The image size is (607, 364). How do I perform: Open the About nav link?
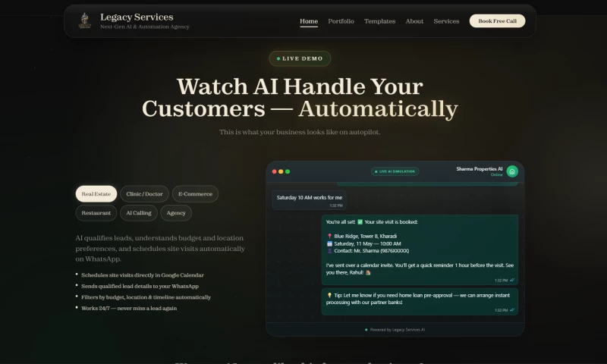(414, 21)
